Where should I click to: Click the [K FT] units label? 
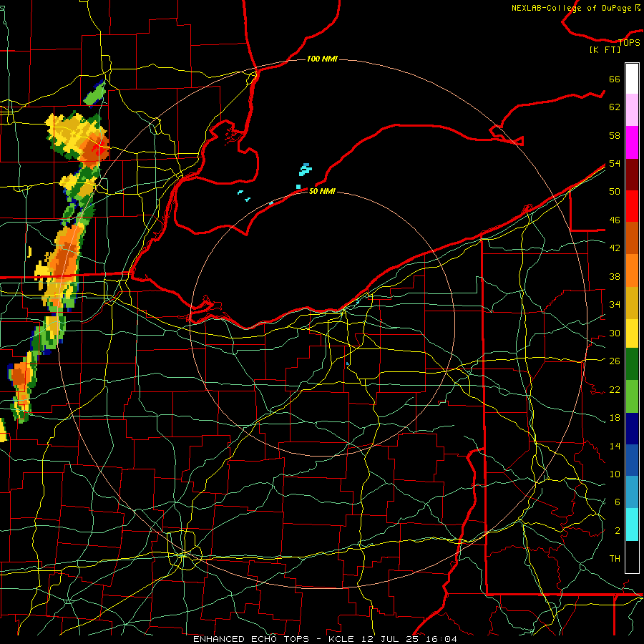pyautogui.click(x=605, y=49)
